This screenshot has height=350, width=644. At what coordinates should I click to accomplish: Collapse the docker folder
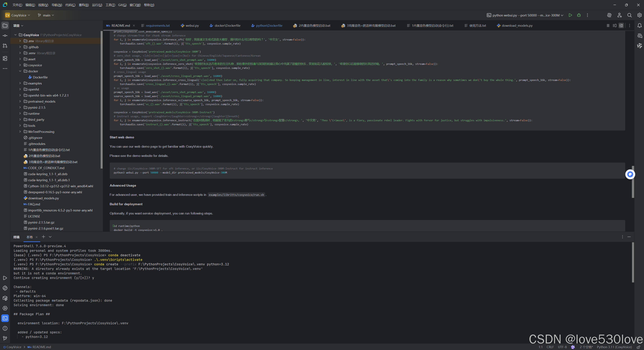point(20,71)
